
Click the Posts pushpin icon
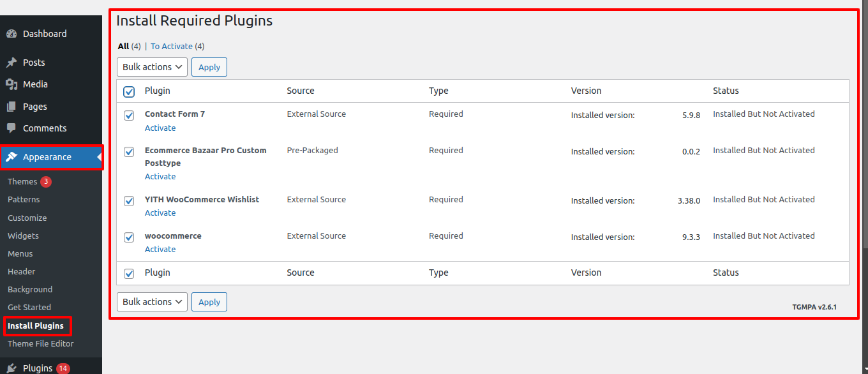(x=11, y=63)
